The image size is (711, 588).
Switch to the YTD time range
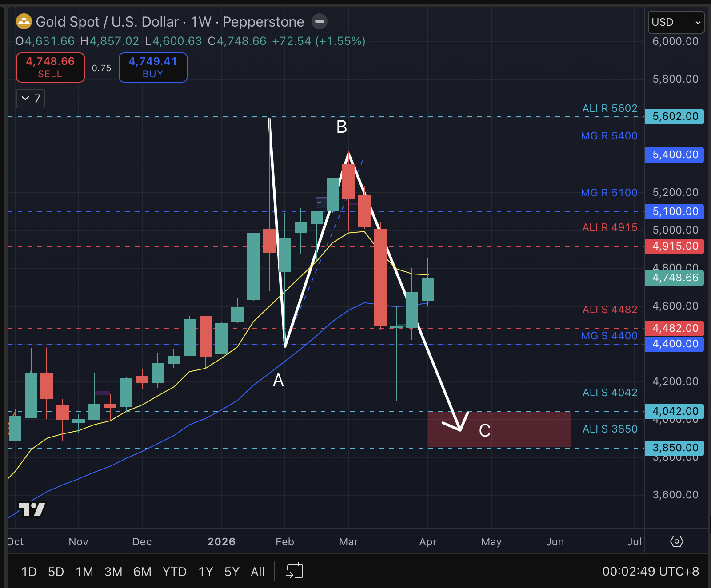(x=174, y=572)
